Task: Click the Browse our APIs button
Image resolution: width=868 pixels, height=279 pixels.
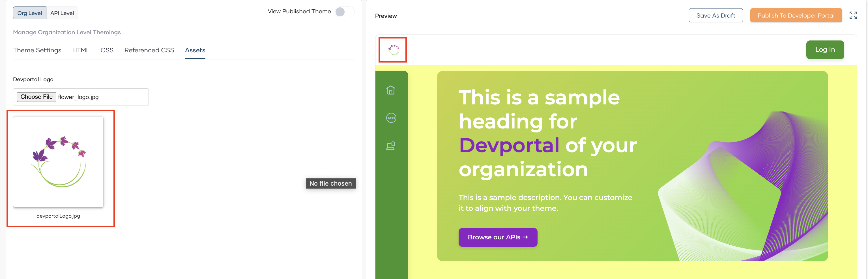Action: click(x=497, y=237)
